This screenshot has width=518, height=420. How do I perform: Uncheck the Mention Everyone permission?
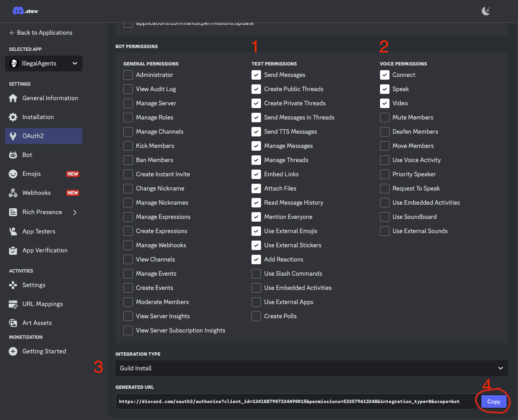(x=256, y=217)
